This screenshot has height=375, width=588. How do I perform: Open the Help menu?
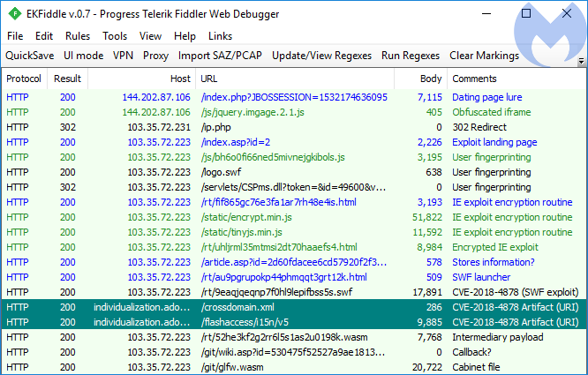tap(185, 36)
